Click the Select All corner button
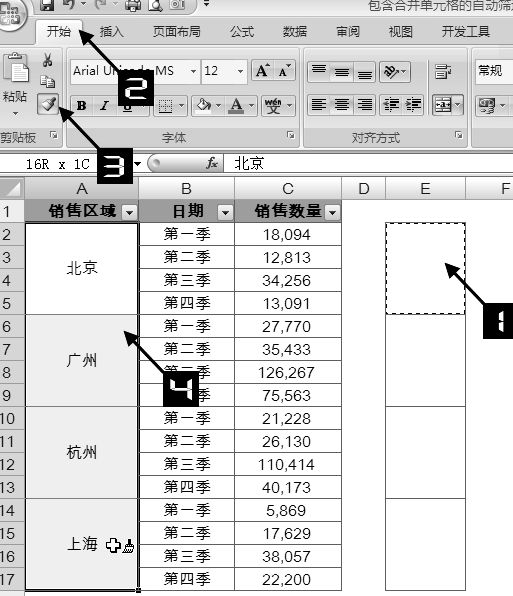513x596 pixels. [x=12, y=189]
